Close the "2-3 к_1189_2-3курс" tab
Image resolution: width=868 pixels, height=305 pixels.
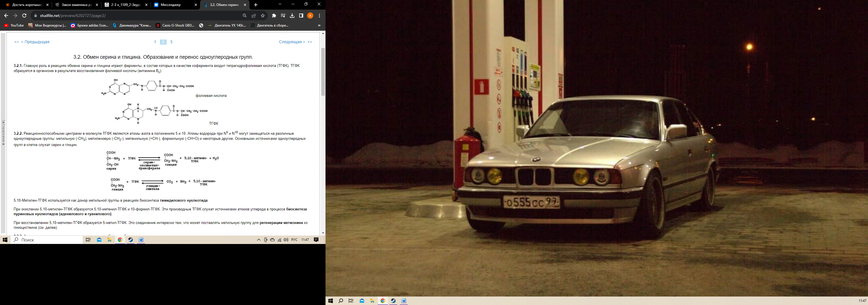tap(146, 5)
